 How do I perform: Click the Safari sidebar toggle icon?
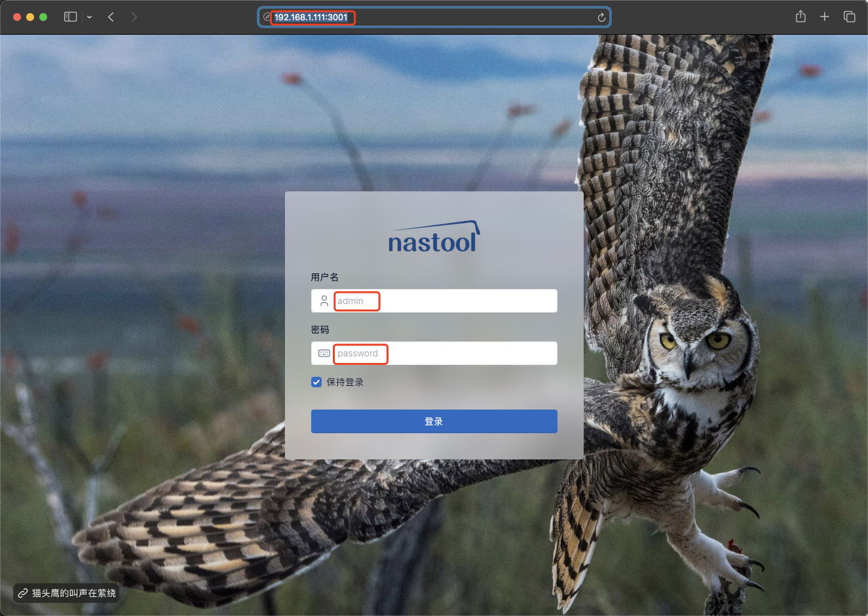point(71,17)
